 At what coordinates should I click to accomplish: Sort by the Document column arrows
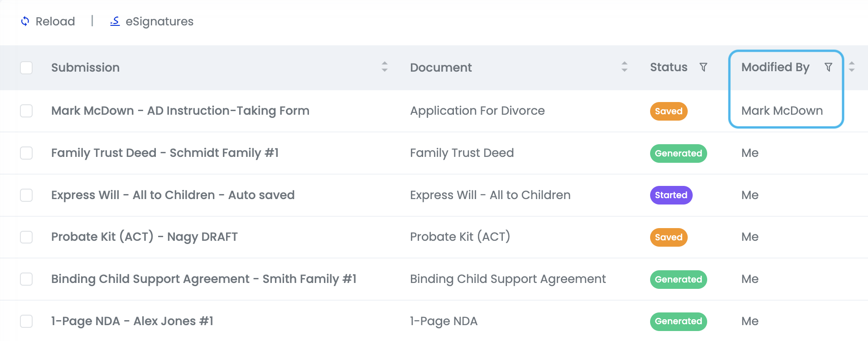coord(624,67)
